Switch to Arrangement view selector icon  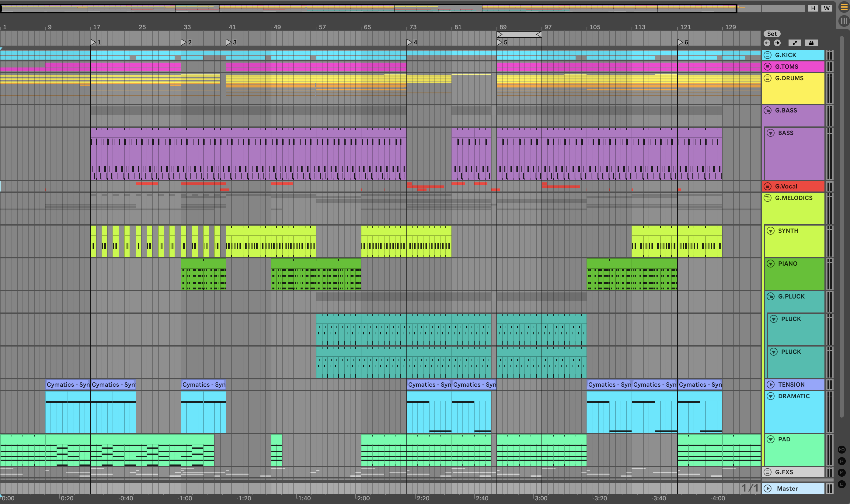844,7
